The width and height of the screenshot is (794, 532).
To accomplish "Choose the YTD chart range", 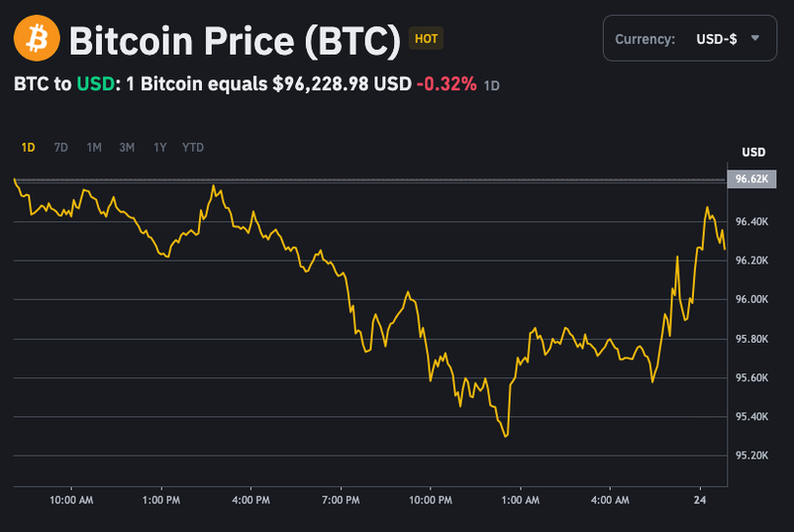I will pos(193,148).
